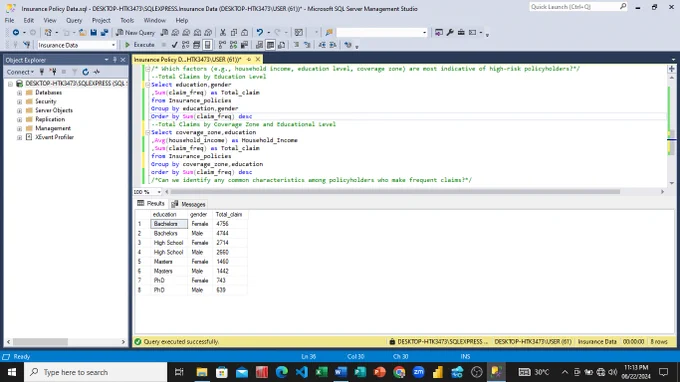Viewport: 680px width, 382px height.
Task: Open the View menu
Action: pyautogui.click(x=50, y=20)
